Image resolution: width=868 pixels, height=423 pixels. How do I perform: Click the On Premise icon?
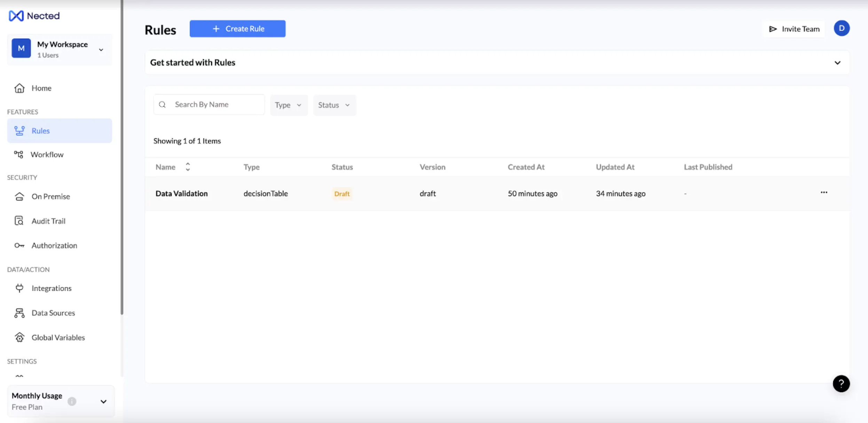tap(19, 197)
